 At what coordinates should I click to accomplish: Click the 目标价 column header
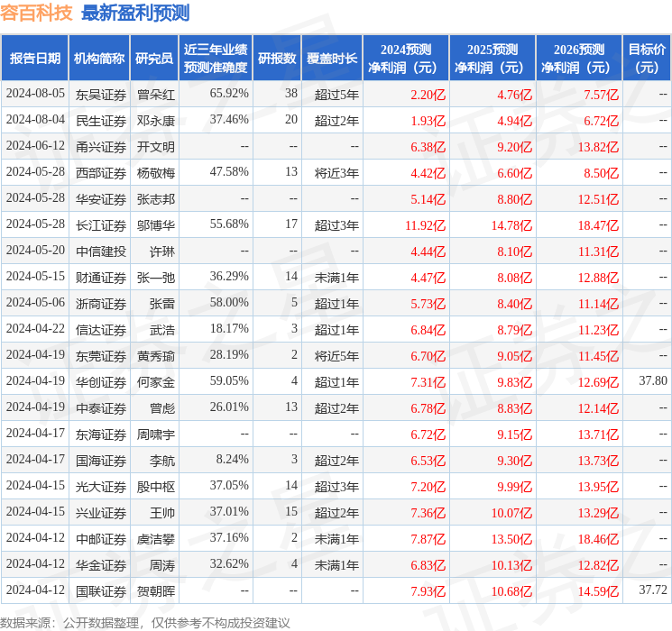(646, 58)
